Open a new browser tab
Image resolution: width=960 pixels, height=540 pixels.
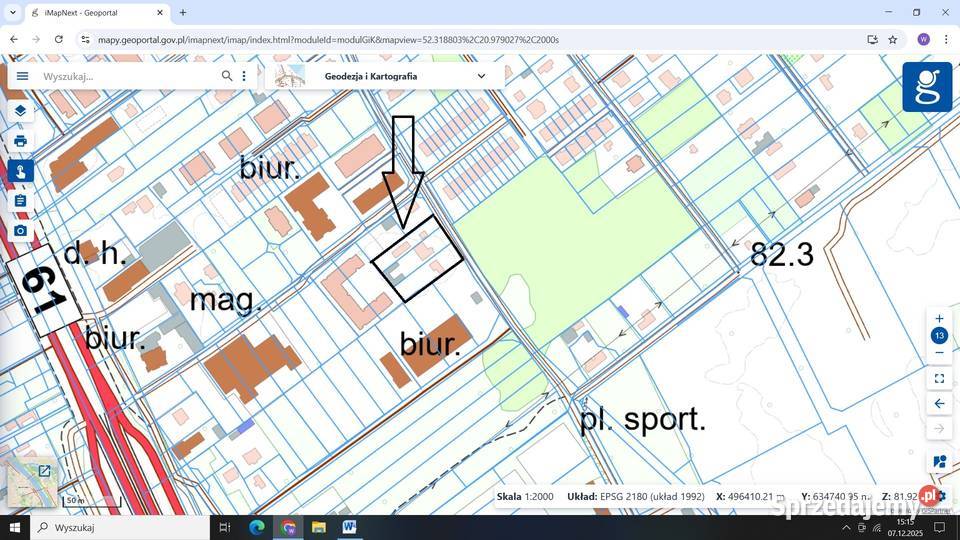[x=182, y=12]
